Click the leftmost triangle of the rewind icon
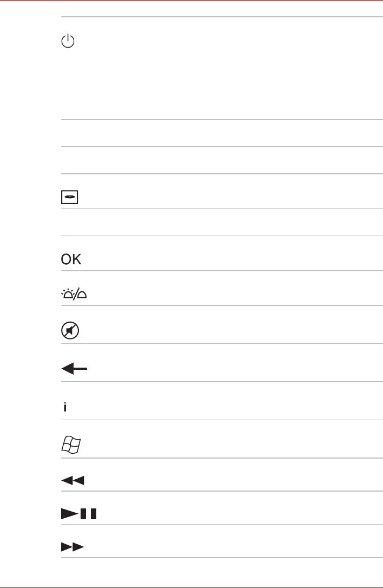 tap(67, 480)
